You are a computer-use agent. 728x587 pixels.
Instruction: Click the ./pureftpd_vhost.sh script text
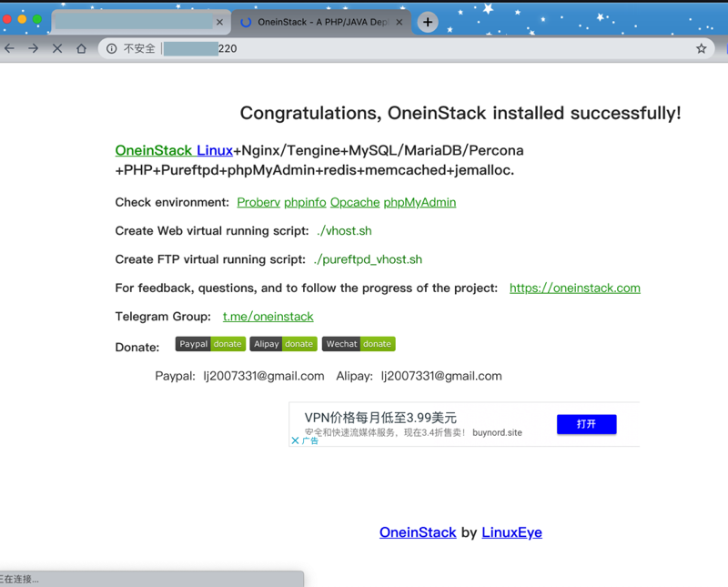pos(368,259)
